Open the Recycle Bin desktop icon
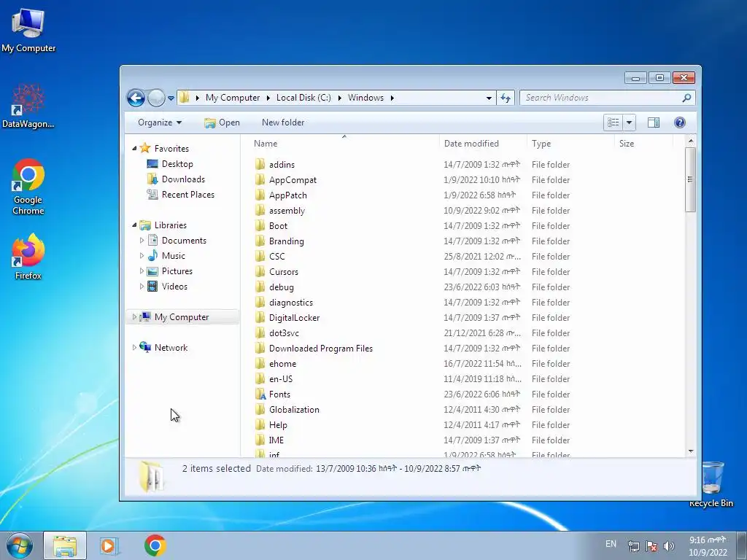 [x=711, y=484]
